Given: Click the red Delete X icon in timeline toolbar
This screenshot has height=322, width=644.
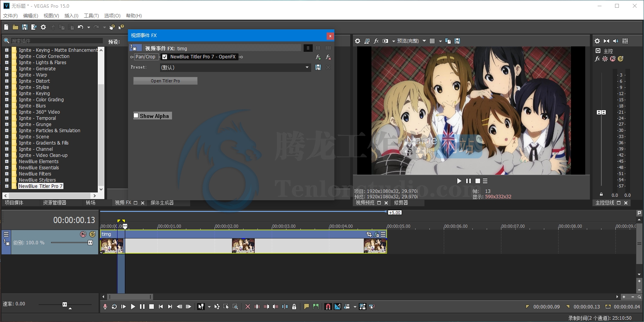Looking at the screenshot, I should pyautogui.click(x=248, y=307).
